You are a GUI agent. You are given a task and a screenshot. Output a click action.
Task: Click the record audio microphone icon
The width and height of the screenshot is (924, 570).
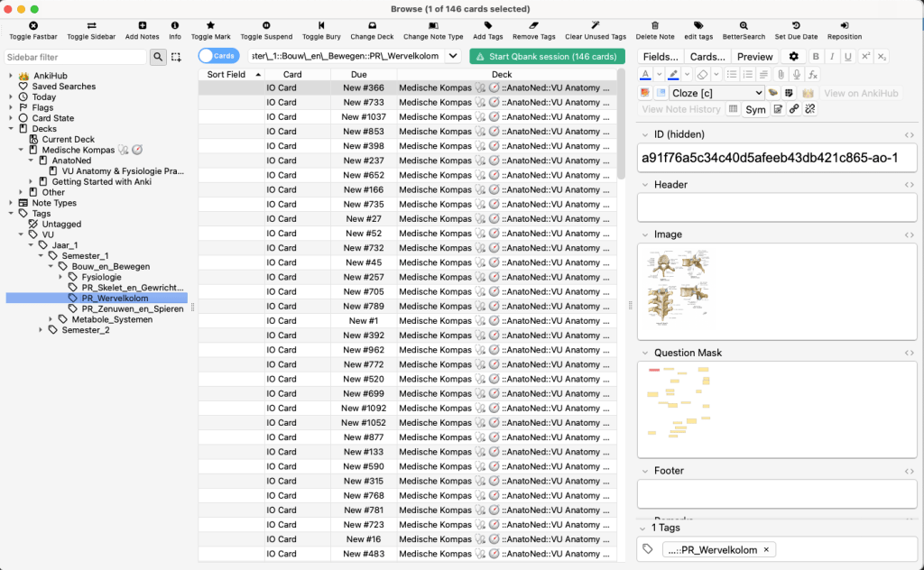click(x=796, y=74)
